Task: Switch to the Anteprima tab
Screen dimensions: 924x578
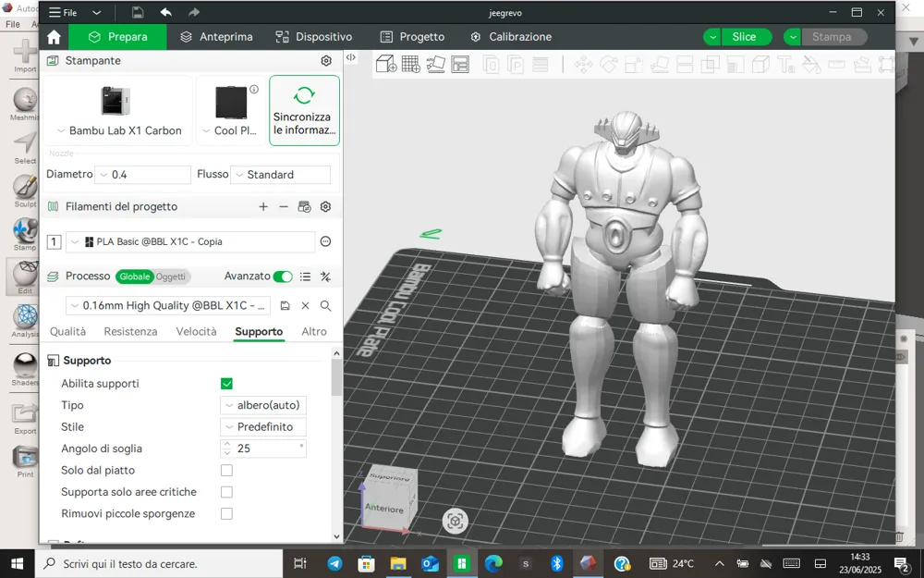Action: 217,37
